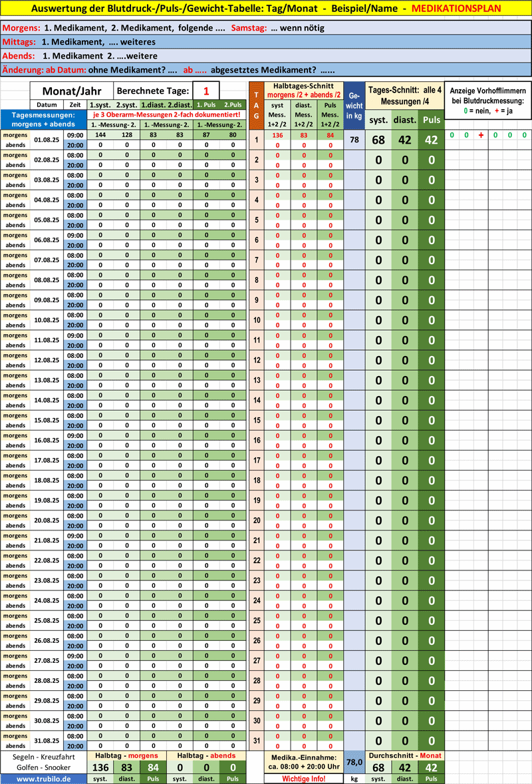Select the '2.syst.' column header
532x784 pixels.
(x=127, y=105)
